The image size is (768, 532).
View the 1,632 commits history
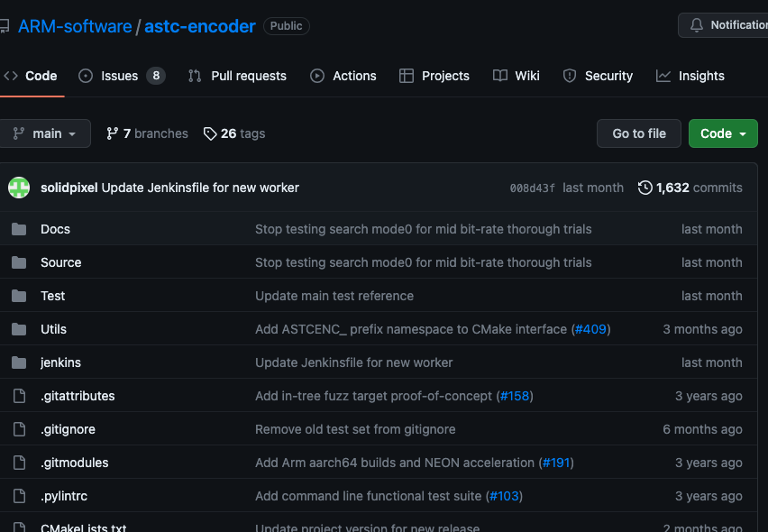click(x=699, y=188)
